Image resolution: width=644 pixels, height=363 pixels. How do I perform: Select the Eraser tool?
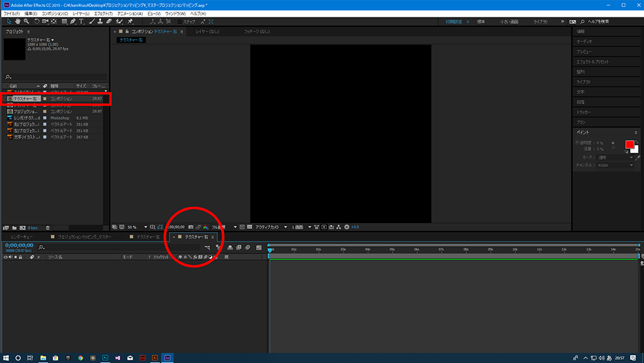coord(109,21)
